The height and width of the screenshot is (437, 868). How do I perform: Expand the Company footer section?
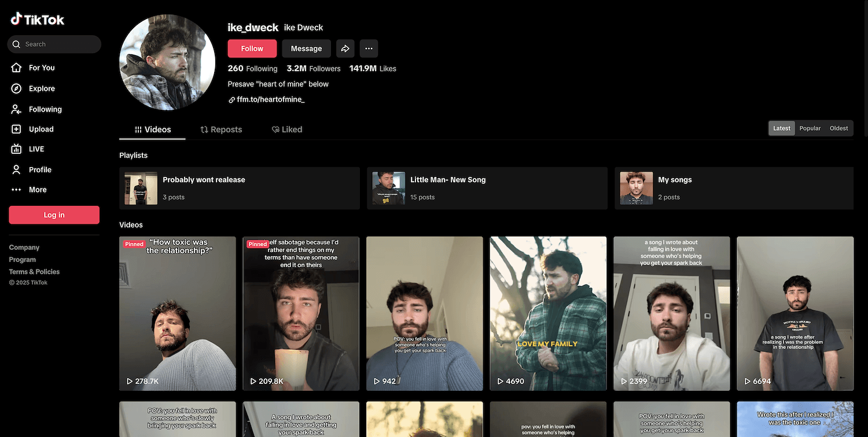[x=24, y=247]
